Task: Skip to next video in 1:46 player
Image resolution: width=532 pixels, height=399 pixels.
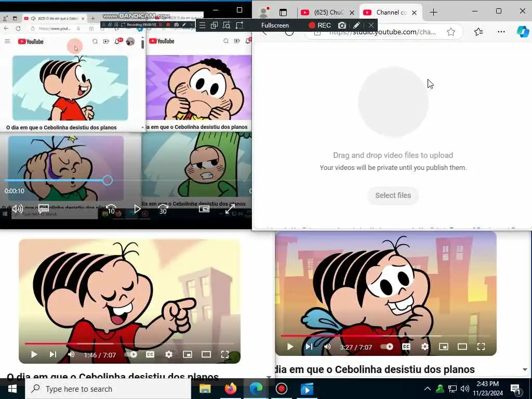Action: tap(53, 354)
